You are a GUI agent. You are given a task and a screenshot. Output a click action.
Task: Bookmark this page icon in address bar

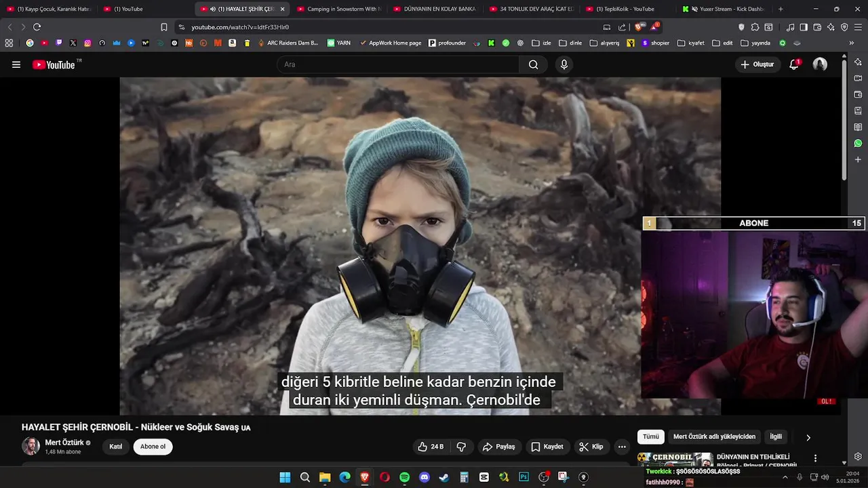point(164,27)
